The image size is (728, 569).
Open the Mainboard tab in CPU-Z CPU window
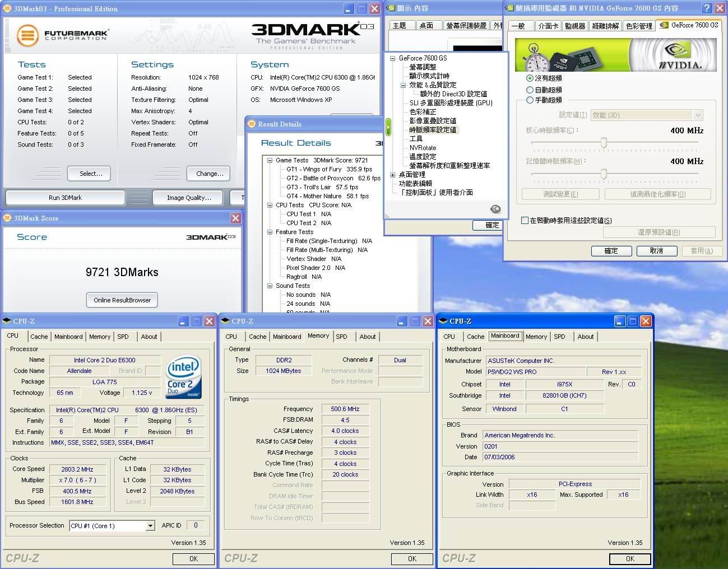tap(68, 337)
